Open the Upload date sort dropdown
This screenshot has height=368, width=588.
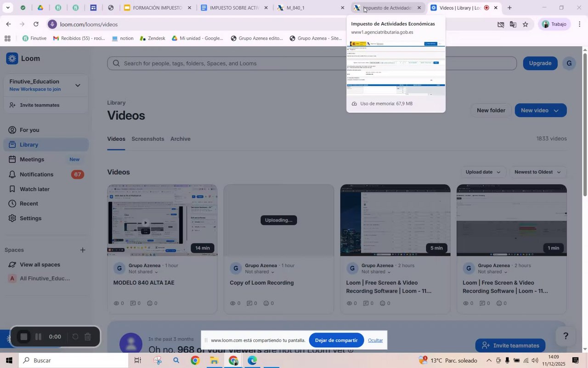[x=483, y=172]
